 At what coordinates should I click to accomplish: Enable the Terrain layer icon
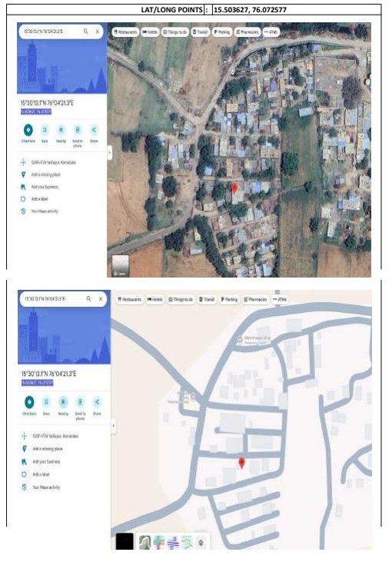tap(145, 542)
